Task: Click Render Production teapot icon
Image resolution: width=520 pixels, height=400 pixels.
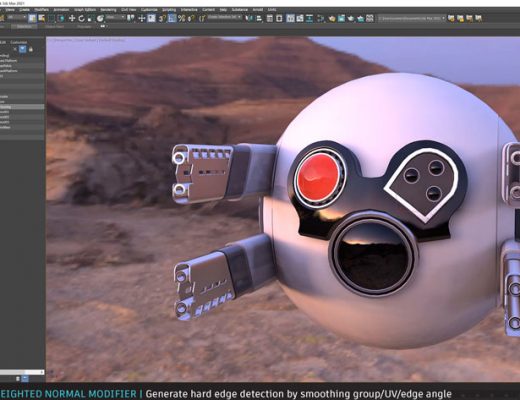Action: [x=351, y=18]
